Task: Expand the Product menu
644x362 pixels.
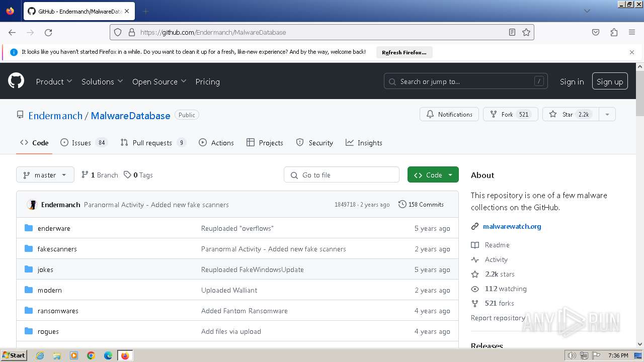Action: click(54, 81)
